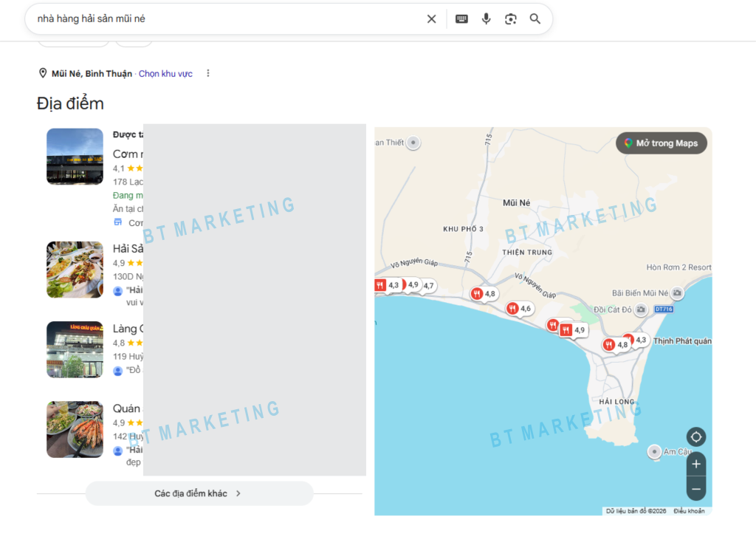Click the Hòn Rơm 2 Resort label
This screenshot has height=534, width=756.
click(x=679, y=267)
